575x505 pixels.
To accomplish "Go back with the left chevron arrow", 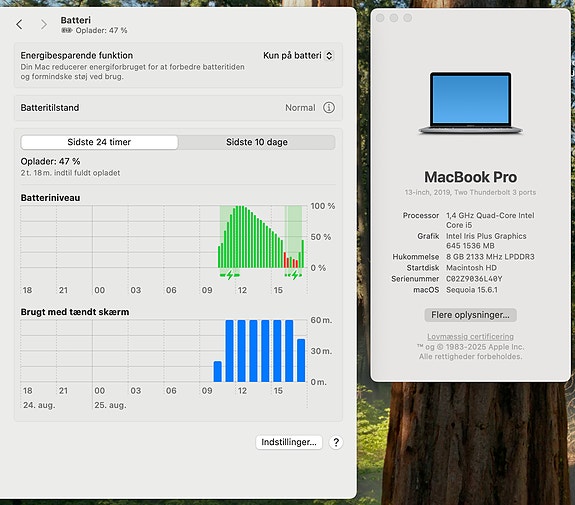I will click(19, 25).
